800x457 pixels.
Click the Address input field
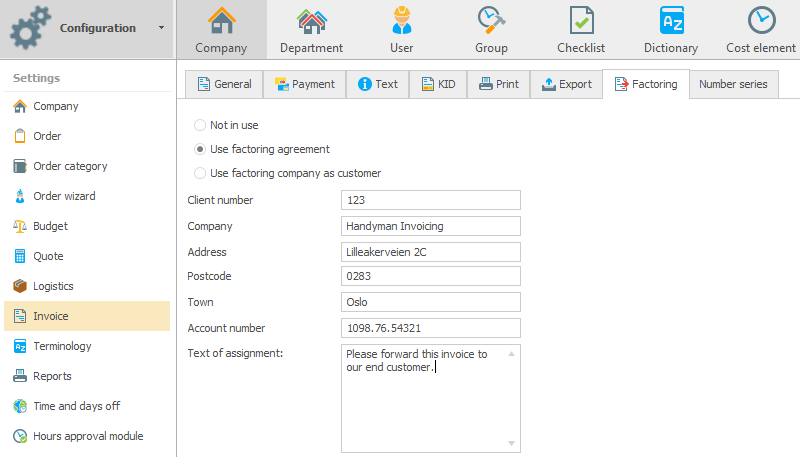431,252
